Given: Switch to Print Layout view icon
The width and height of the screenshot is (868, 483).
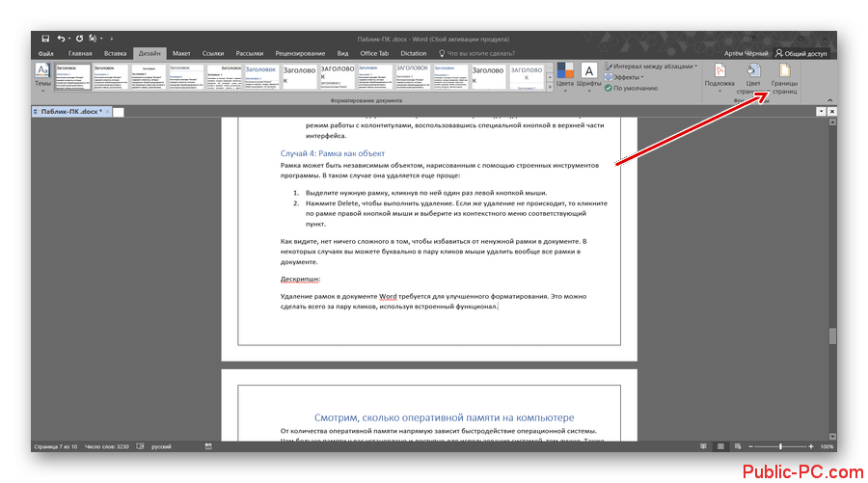Looking at the screenshot, I should (x=720, y=446).
